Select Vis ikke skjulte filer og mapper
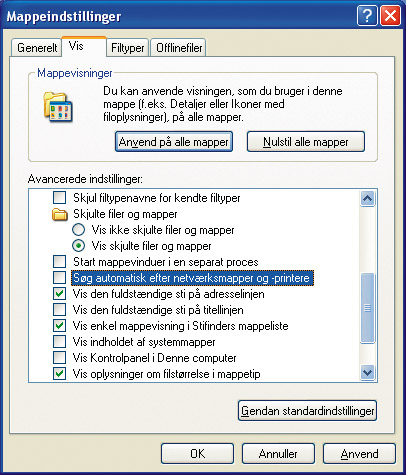Viewport: 406px width, 475px height. coord(79,230)
